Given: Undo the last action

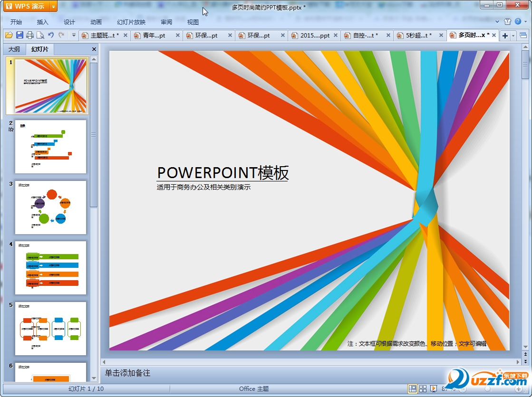Looking at the screenshot, I should coord(51,35).
